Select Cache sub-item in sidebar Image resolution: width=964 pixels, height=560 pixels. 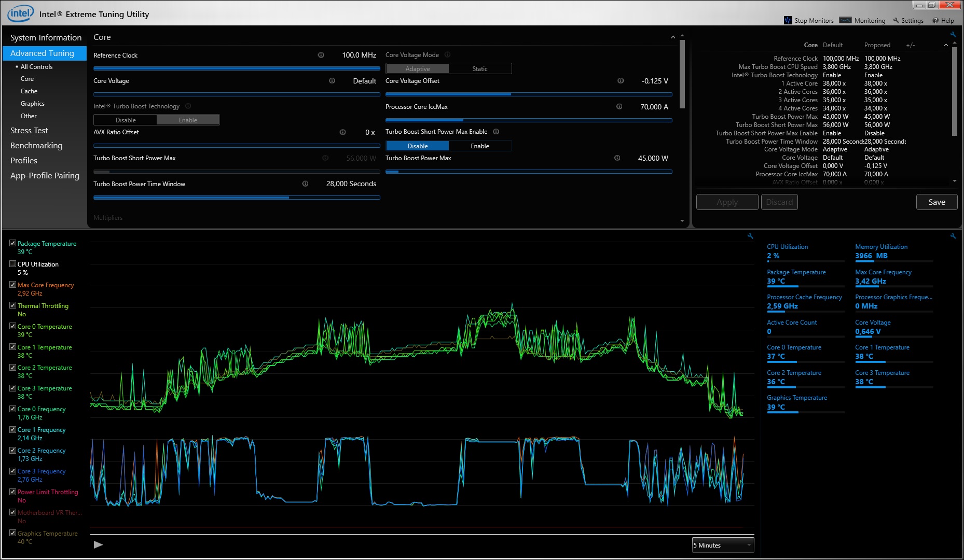pyautogui.click(x=29, y=91)
